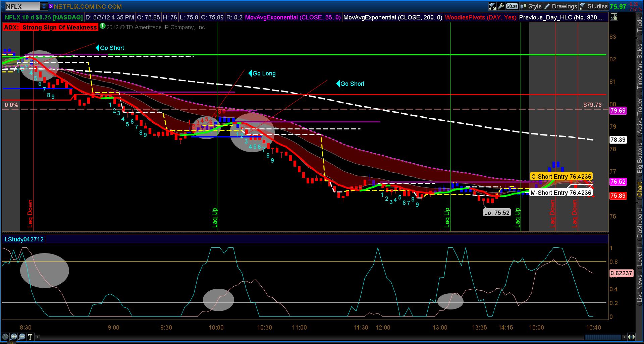The image size is (644, 344).
Task: Click the scrollbar right arrow
Action: [625, 337]
